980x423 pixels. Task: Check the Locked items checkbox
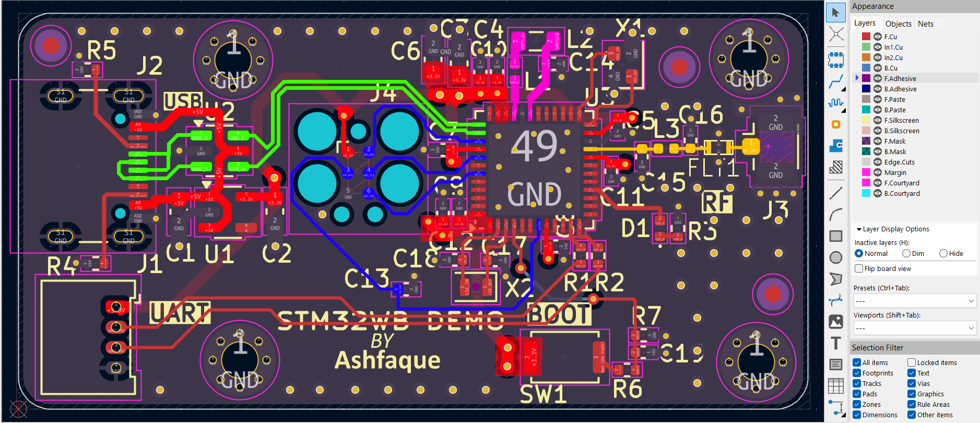pos(912,362)
